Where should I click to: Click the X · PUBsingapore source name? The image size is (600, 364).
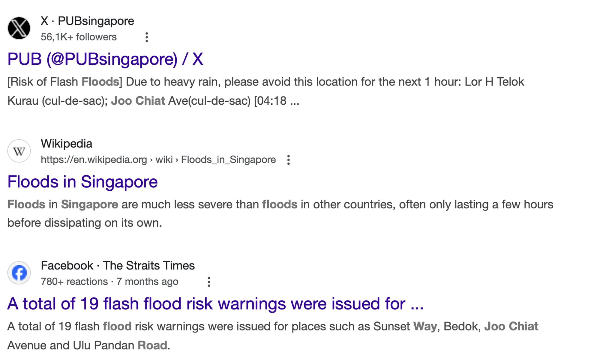point(87,21)
